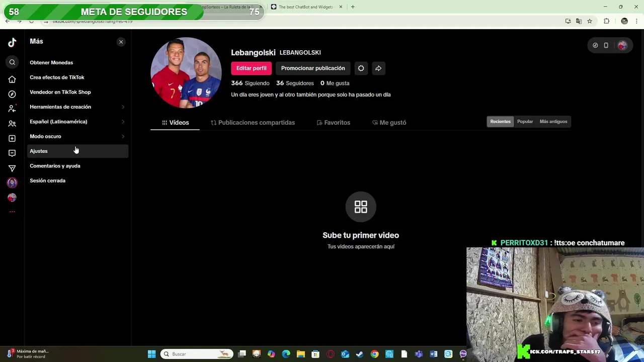This screenshot has width=644, height=362.
Task: Open the Following icon with red dot
Action: (12, 109)
